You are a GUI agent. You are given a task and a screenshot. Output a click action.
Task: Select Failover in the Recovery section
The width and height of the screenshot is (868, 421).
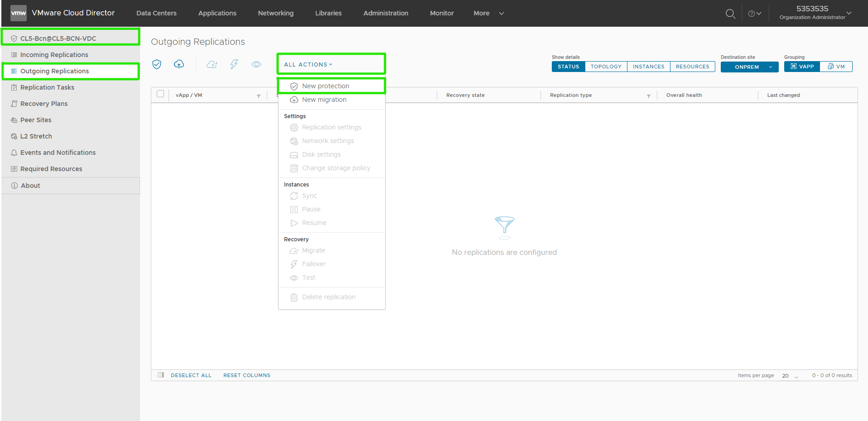(x=332, y=264)
